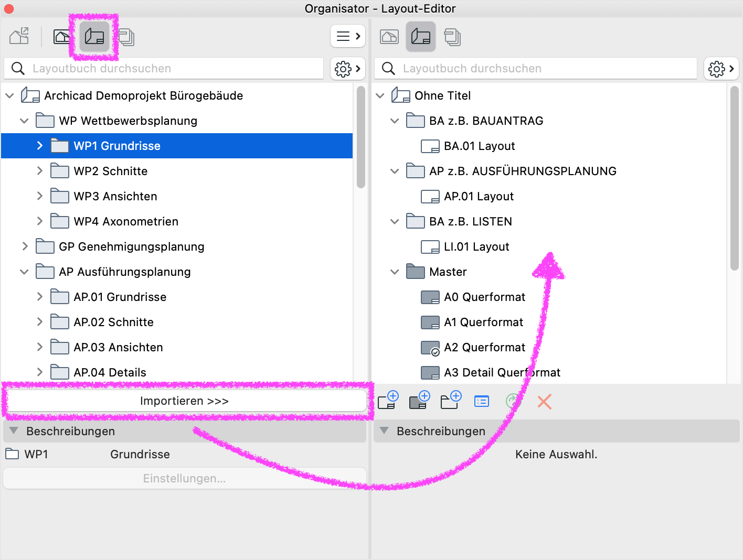The width and height of the screenshot is (743, 560).
Task: Open the list menu button in left pane
Action: 348,36
